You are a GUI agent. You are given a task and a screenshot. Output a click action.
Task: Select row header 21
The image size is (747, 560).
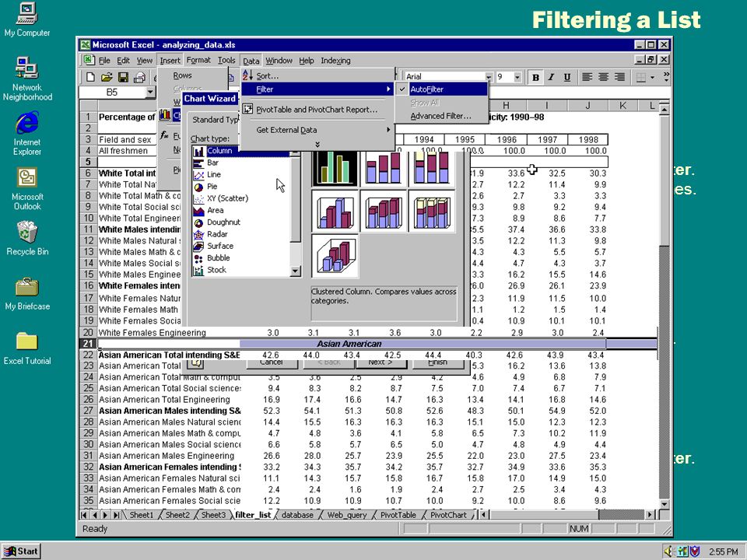(x=88, y=344)
